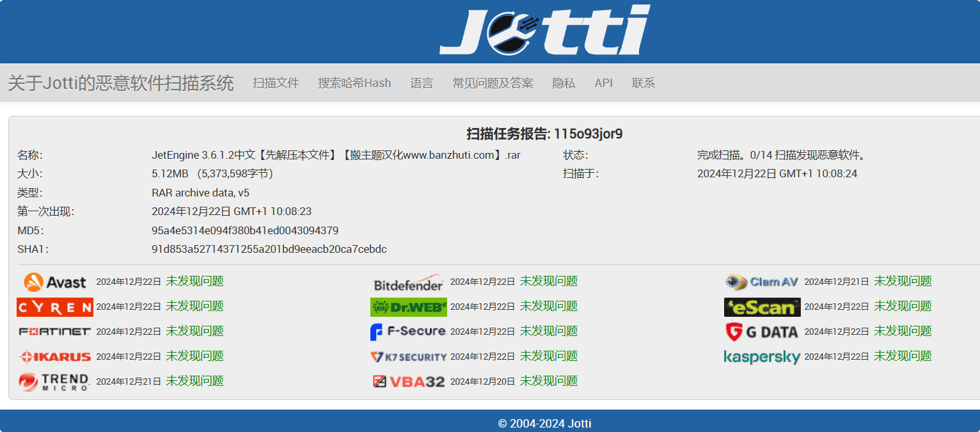Click the VBA32 logo
This screenshot has width=980, height=432.
coord(409,381)
